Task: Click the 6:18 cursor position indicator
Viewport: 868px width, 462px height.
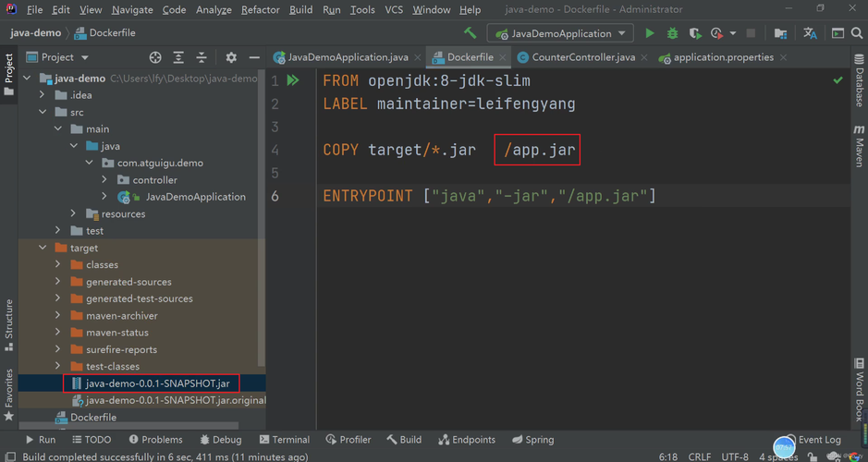Action: point(668,456)
